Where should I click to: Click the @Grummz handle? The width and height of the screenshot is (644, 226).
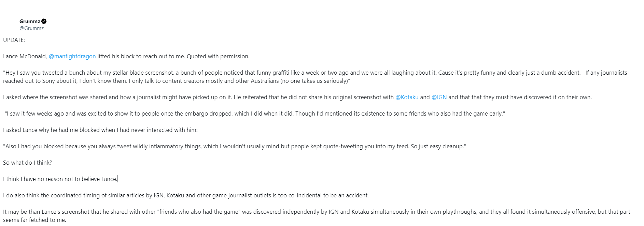31,28
